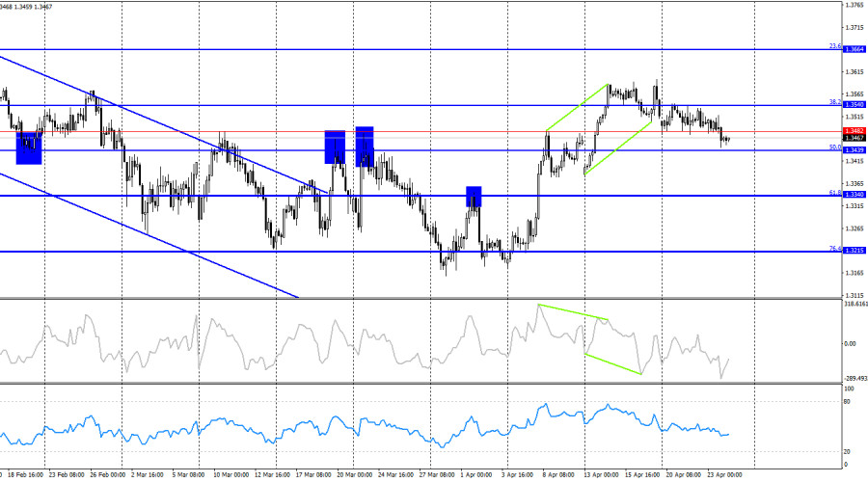Click the 13 Apr 00:00 date label

[602, 475]
